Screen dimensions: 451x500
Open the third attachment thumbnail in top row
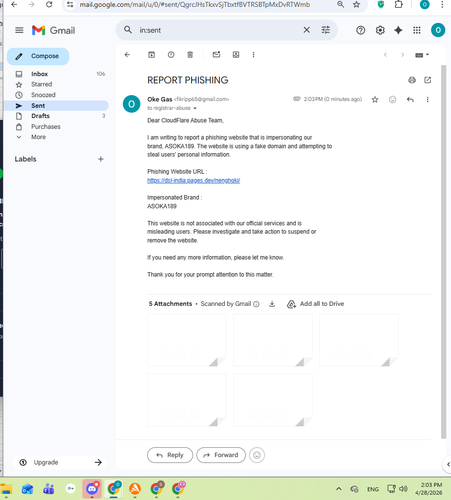click(359, 340)
